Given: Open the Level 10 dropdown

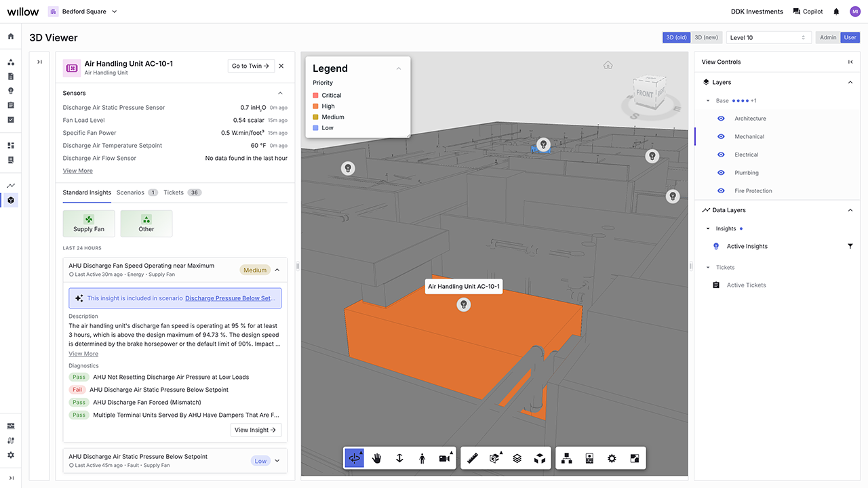Looking at the screenshot, I should 768,37.
